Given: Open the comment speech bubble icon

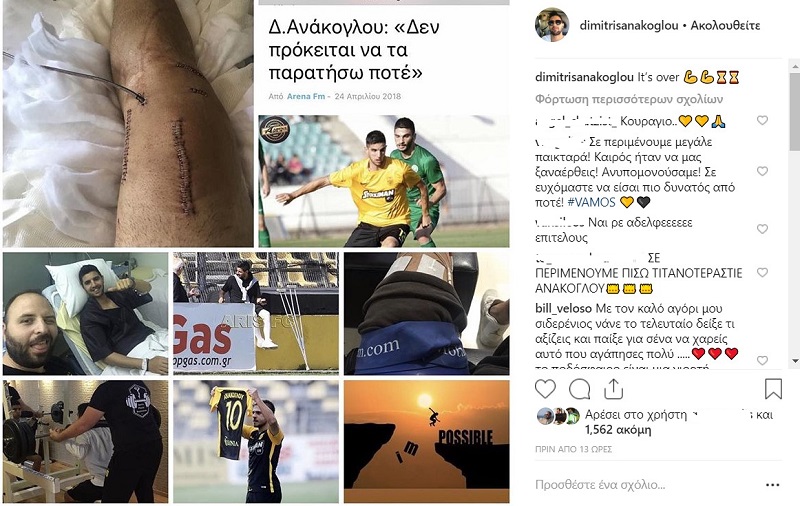Looking at the screenshot, I should [x=580, y=389].
